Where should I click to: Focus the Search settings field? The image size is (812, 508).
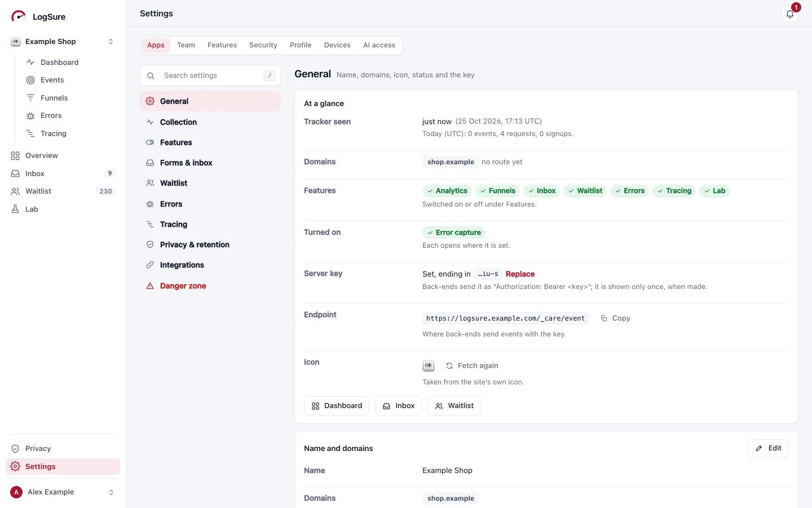click(x=210, y=75)
